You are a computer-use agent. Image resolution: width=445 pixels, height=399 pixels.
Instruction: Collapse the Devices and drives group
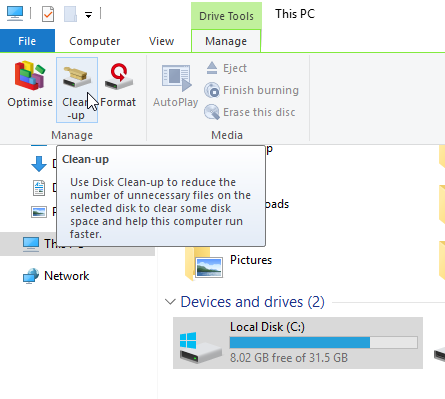[x=170, y=302]
